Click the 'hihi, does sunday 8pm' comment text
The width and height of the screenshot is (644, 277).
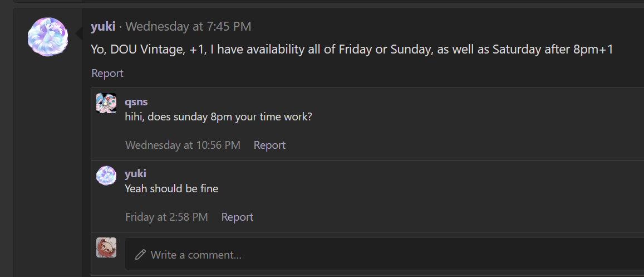(x=219, y=116)
